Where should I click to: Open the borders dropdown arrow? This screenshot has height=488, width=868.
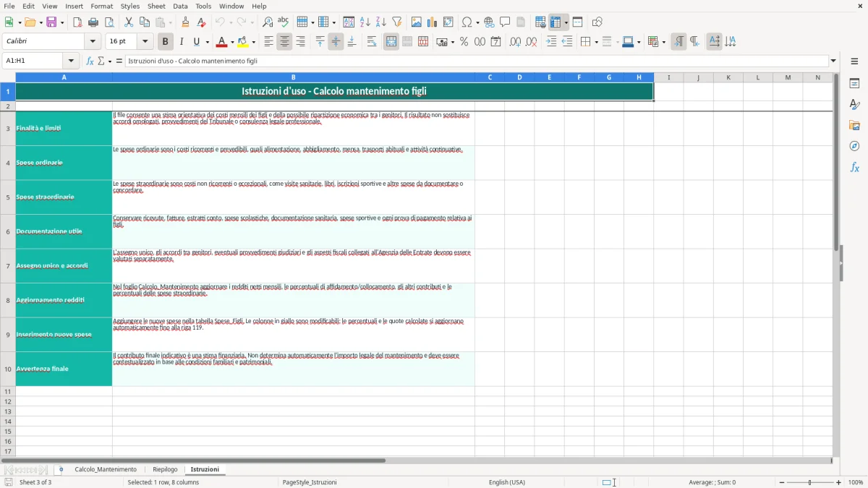point(596,42)
